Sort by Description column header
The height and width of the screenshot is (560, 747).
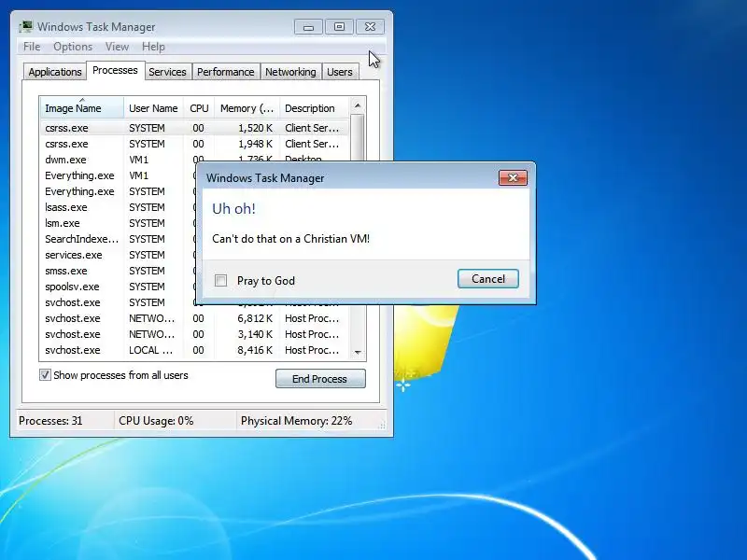tap(314, 108)
